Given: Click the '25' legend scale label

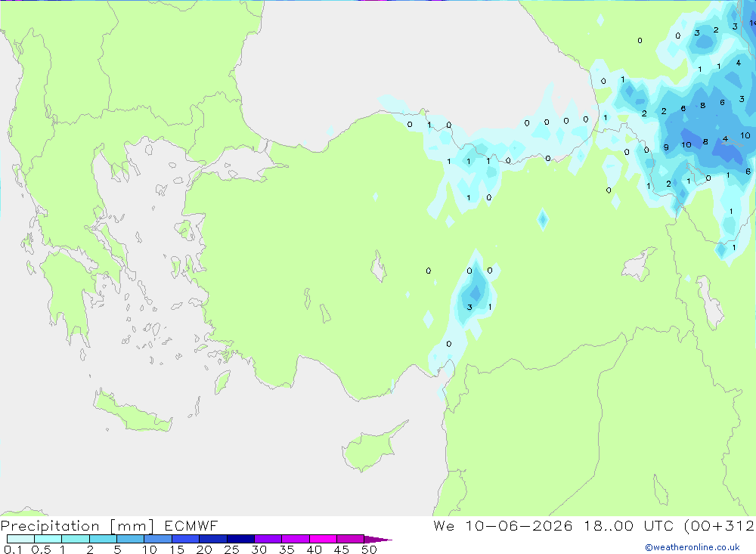Looking at the screenshot, I should pyautogui.click(x=231, y=549).
